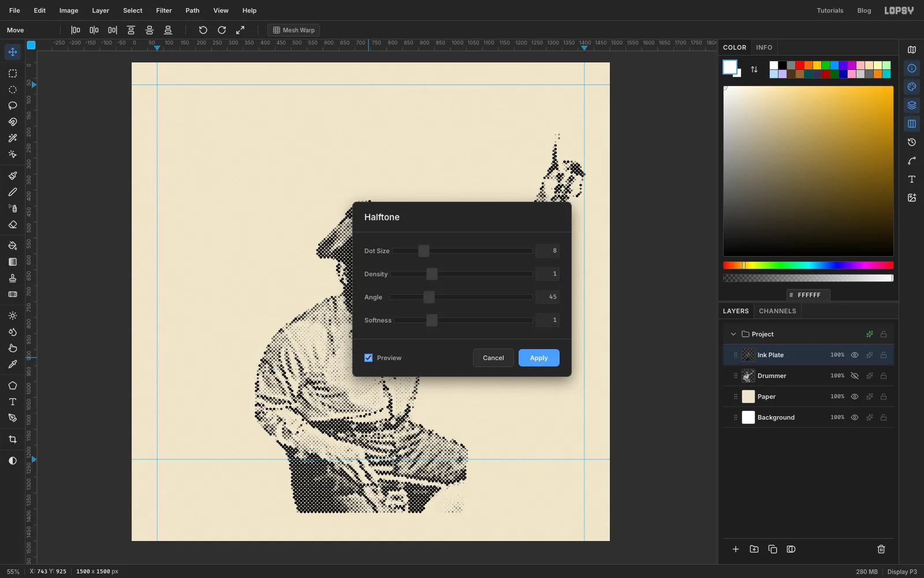
Task: Click the hue spectrum slider
Action: click(x=808, y=265)
